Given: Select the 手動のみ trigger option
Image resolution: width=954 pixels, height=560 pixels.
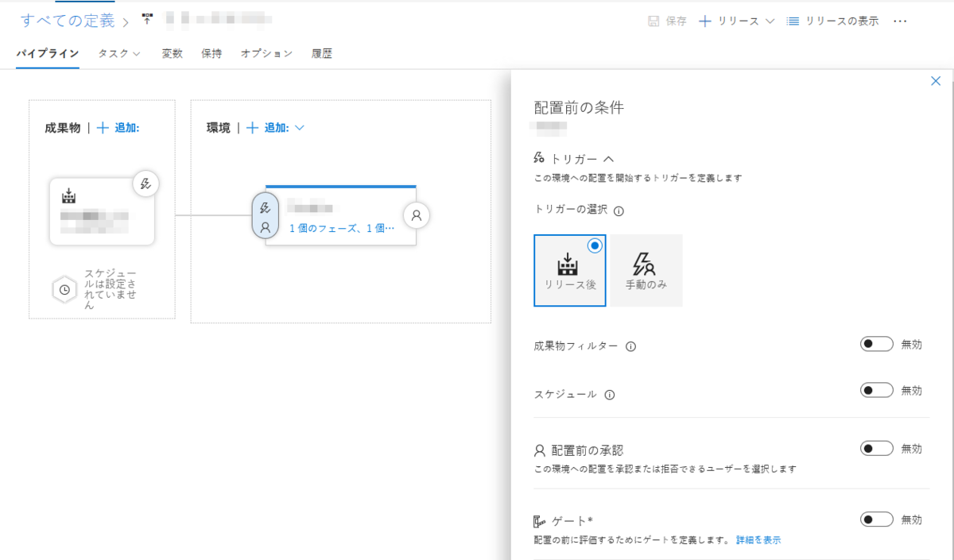Looking at the screenshot, I should (x=646, y=270).
